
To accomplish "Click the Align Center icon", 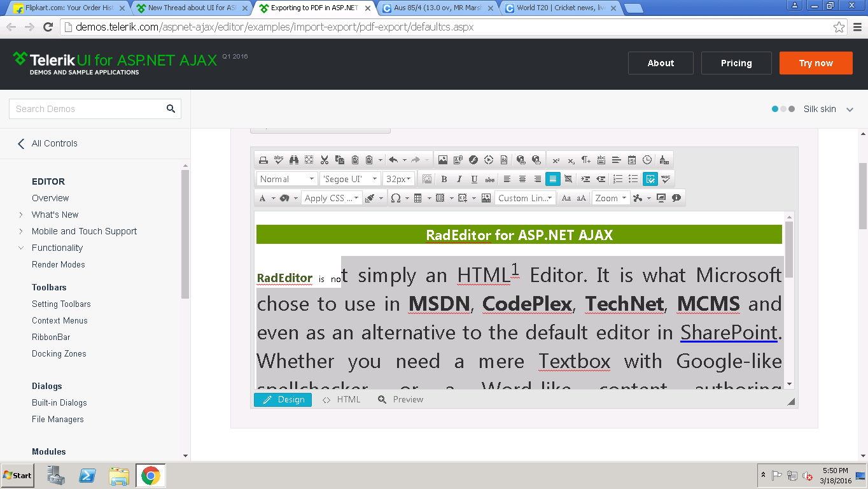I will click(x=522, y=179).
